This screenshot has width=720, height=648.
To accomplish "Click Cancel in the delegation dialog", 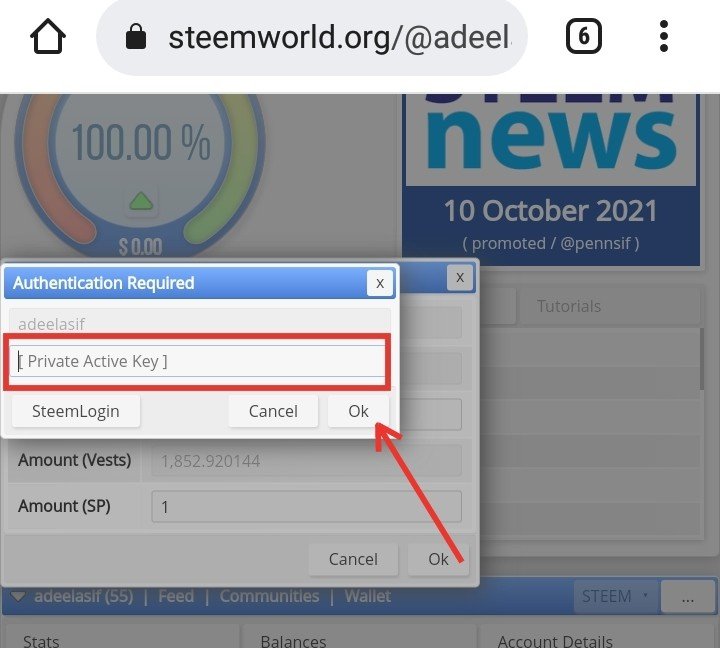I will 353,559.
